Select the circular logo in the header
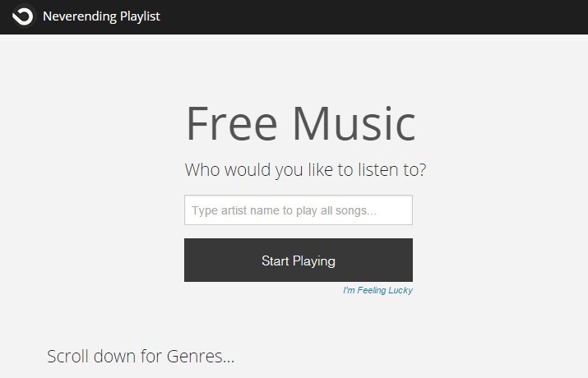Image resolution: width=588 pixels, height=378 pixels. [23, 16]
